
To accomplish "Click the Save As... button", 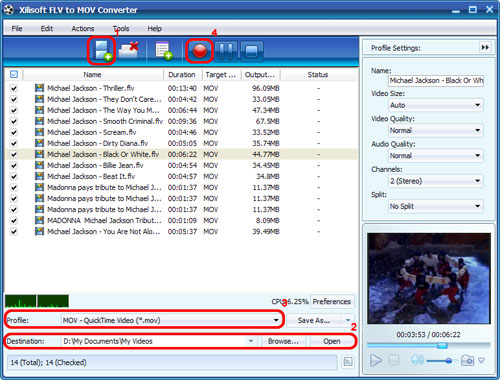I will [314, 320].
